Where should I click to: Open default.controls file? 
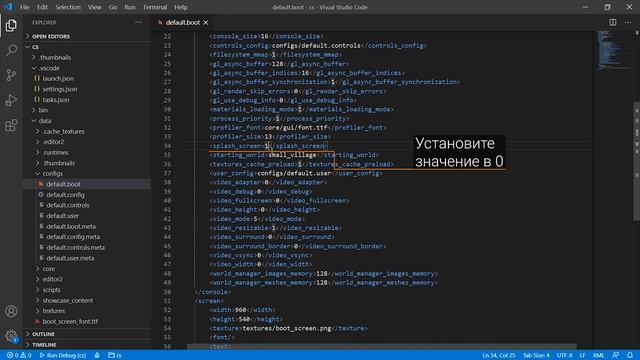[x=87, y=205]
